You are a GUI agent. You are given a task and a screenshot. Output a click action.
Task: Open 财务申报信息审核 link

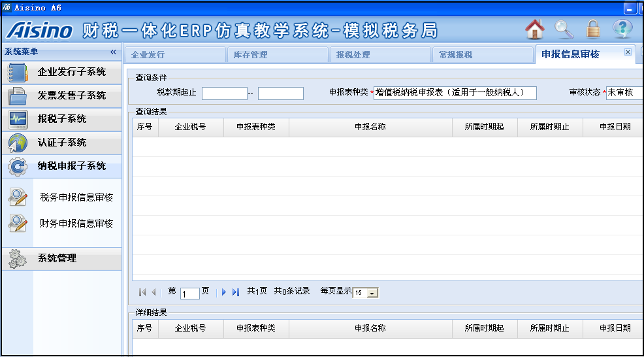[76, 224]
